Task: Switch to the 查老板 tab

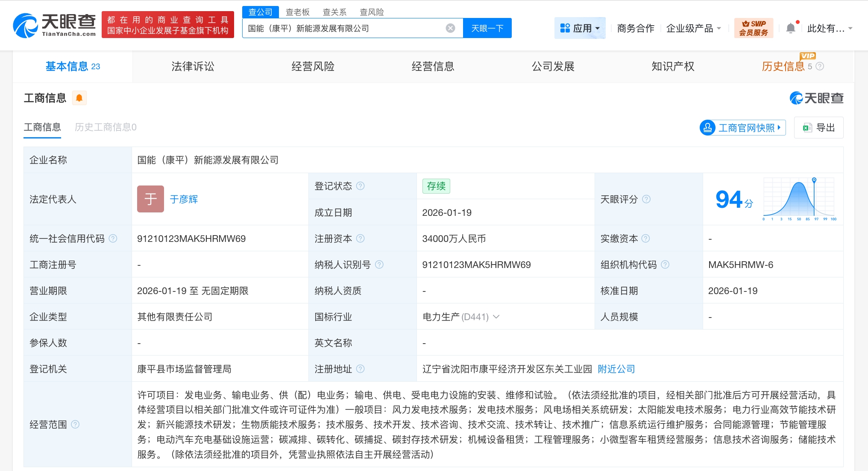Action: pos(297,12)
